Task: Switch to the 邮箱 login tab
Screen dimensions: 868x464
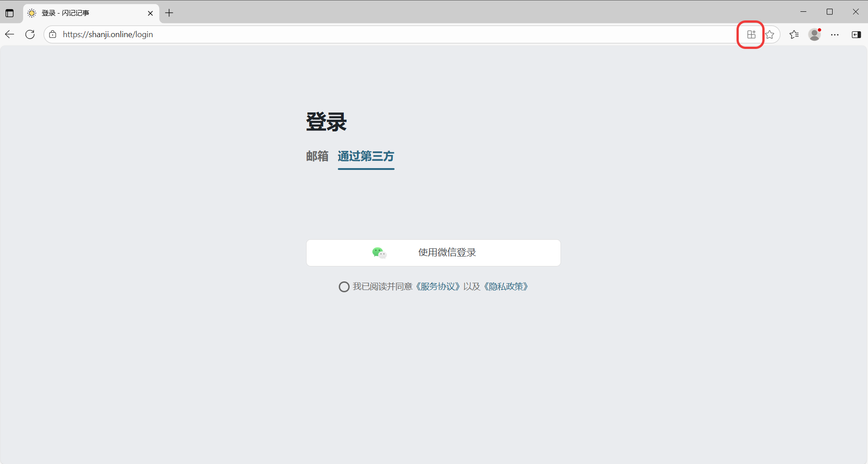Action: [317, 156]
